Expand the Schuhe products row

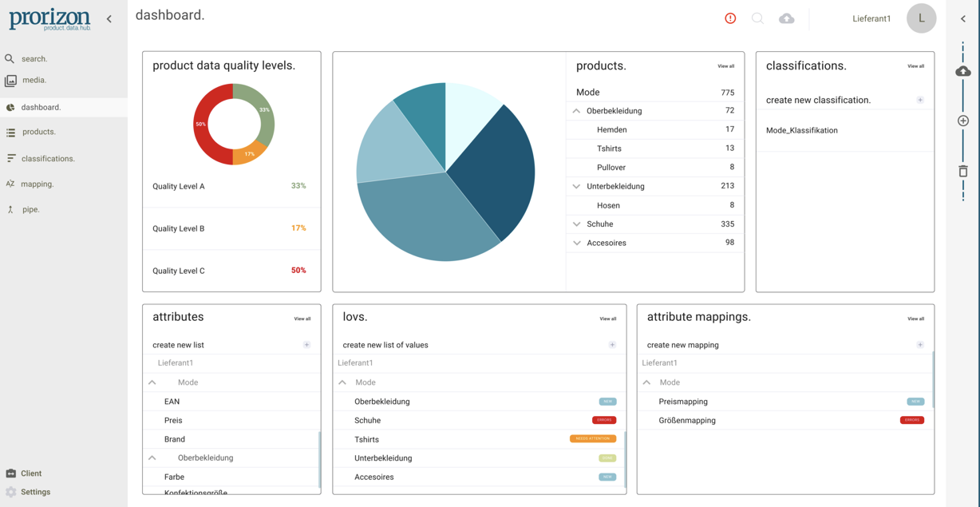click(x=576, y=224)
